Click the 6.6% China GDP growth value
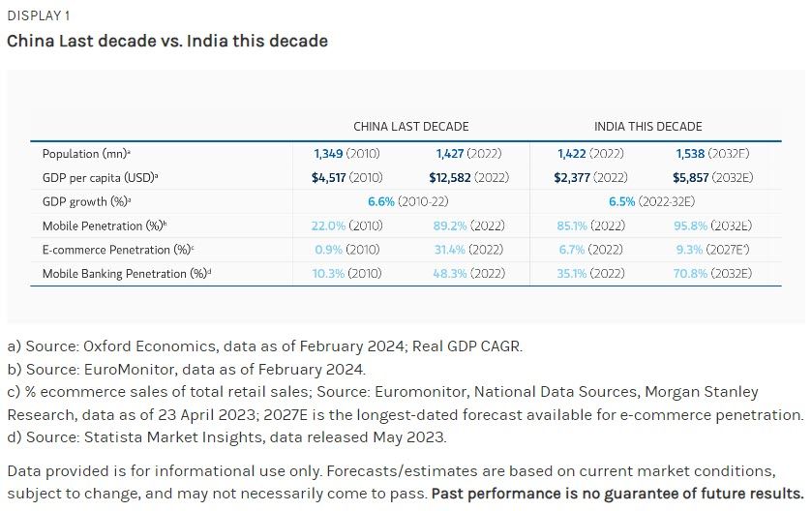Screen dimensions: 812x511 [x=381, y=202]
